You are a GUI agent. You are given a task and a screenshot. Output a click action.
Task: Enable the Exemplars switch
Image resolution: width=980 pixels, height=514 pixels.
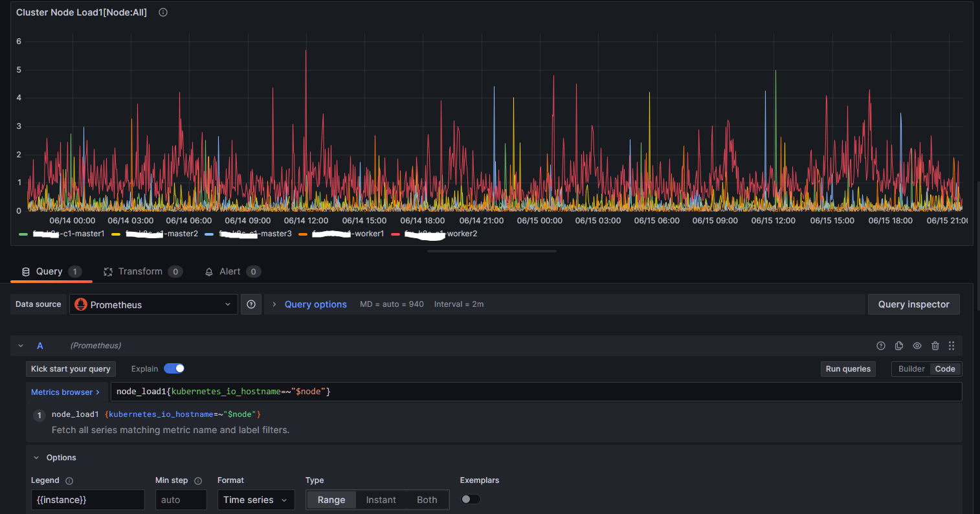[471, 499]
